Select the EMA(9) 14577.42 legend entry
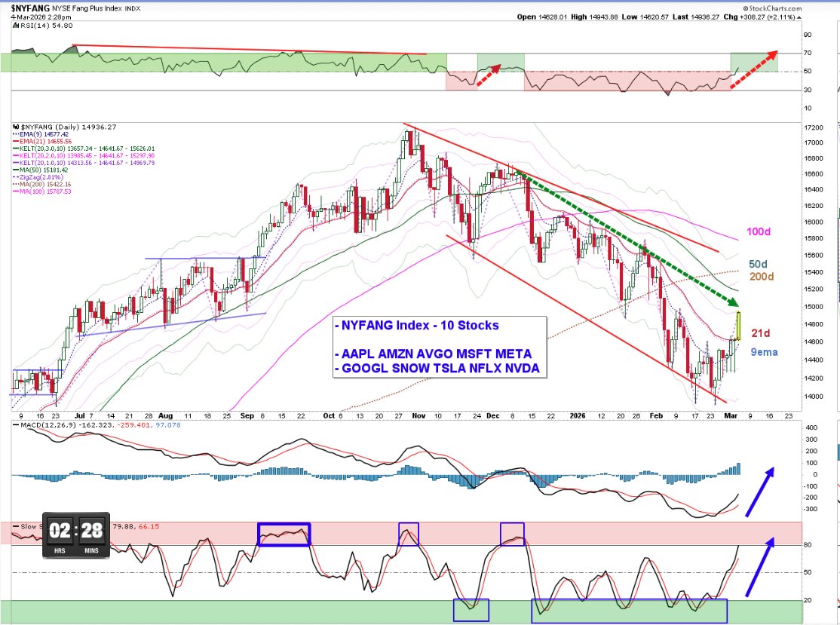Viewport: 840px width, 625px height. tap(41, 134)
